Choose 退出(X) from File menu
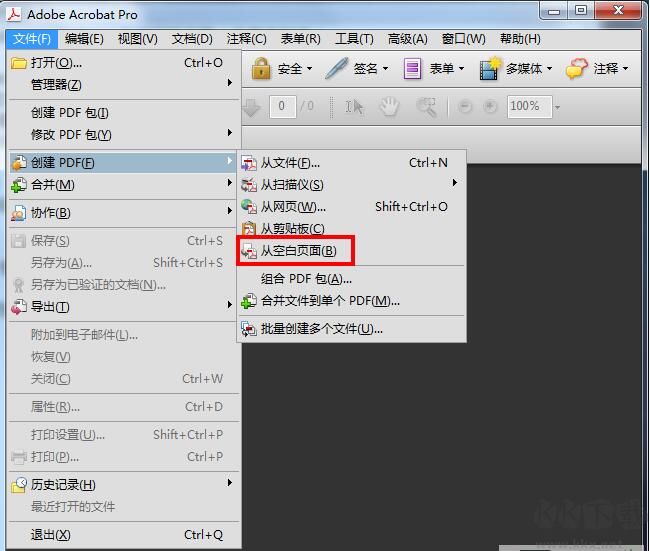The height and width of the screenshot is (551, 650). [124, 535]
